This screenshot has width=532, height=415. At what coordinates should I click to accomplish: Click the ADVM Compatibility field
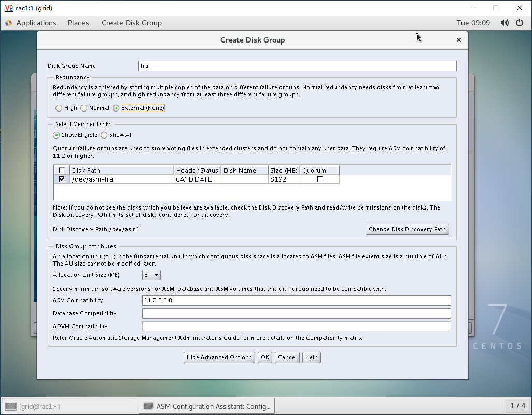pos(297,326)
